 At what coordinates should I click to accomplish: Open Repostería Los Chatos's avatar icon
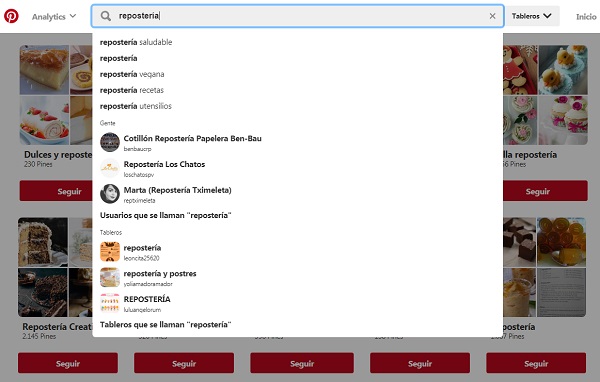click(x=110, y=168)
